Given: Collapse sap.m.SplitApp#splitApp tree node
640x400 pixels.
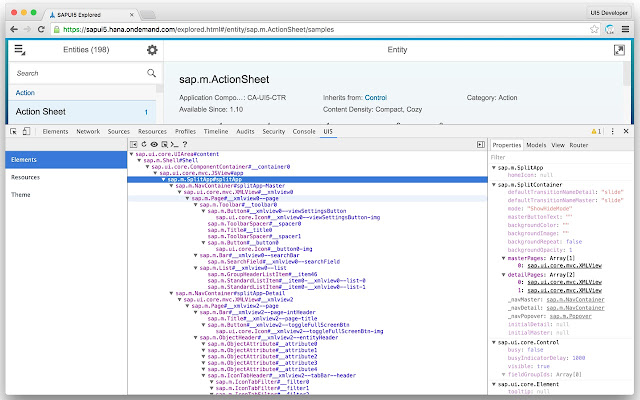Looking at the screenshot, I should pos(164,180).
